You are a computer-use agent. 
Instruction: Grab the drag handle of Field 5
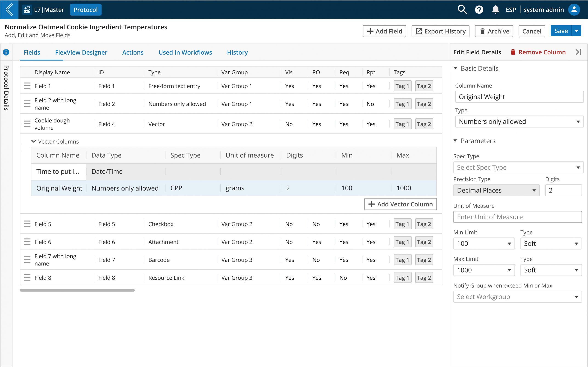(x=27, y=224)
